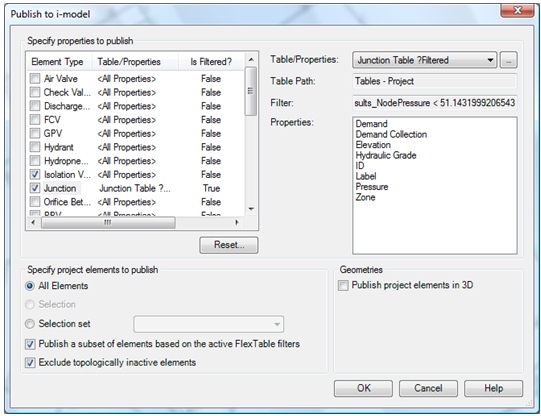Click the Table/Properties column header

[x=135, y=62]
